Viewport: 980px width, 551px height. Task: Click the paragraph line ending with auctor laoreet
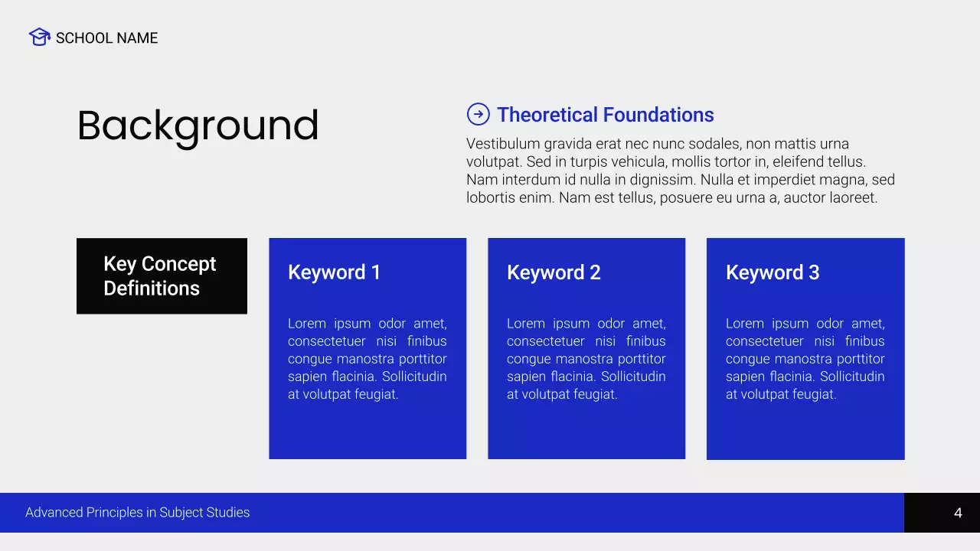(671, 198)
